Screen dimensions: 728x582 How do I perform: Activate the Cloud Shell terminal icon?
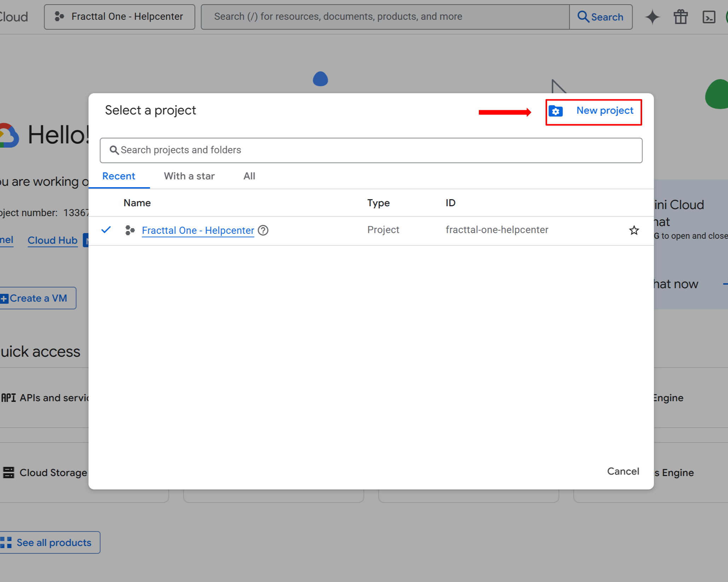[709, 17]
